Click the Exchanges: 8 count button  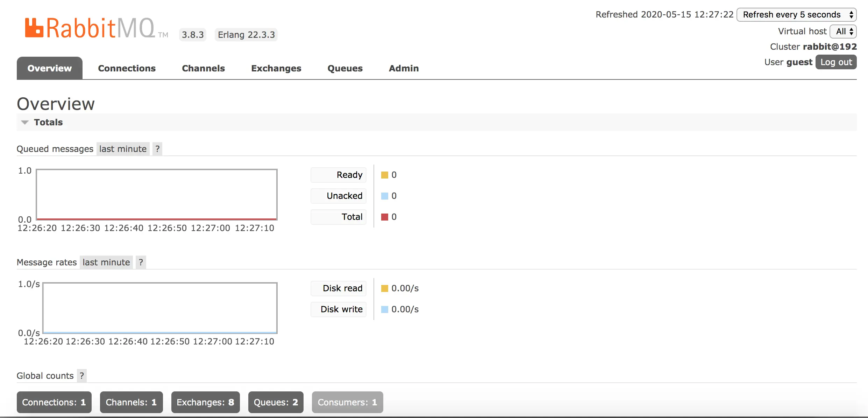pos(205,402)
